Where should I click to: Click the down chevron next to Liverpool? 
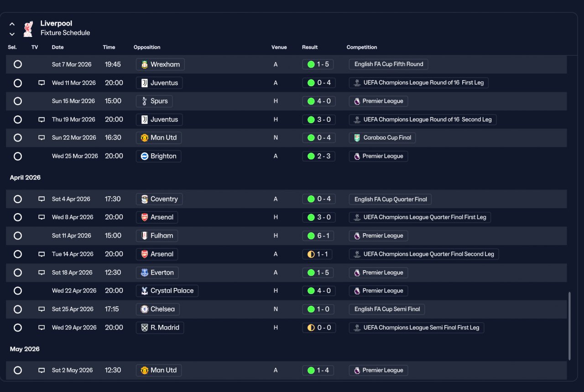[x=12, y=34]
